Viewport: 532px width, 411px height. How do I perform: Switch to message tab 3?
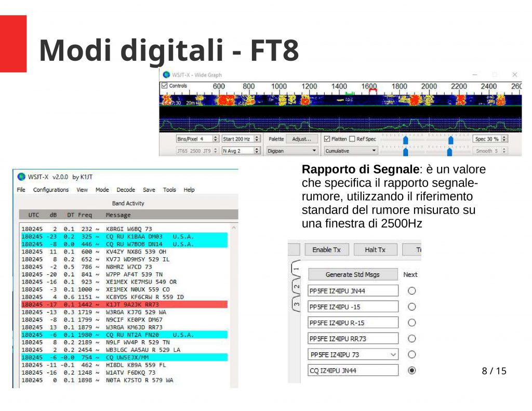296,304
